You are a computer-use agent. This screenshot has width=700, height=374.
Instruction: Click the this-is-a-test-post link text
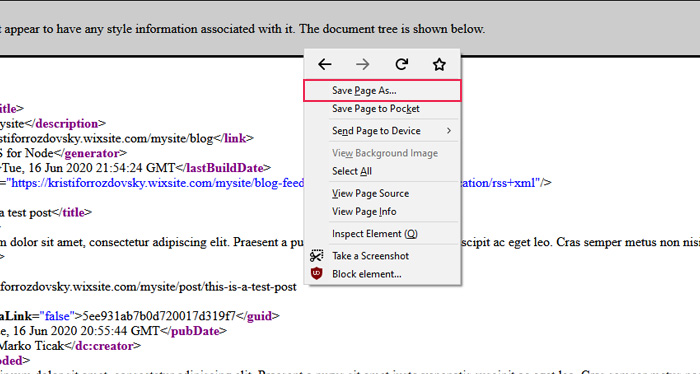click(x=148, y=287)
